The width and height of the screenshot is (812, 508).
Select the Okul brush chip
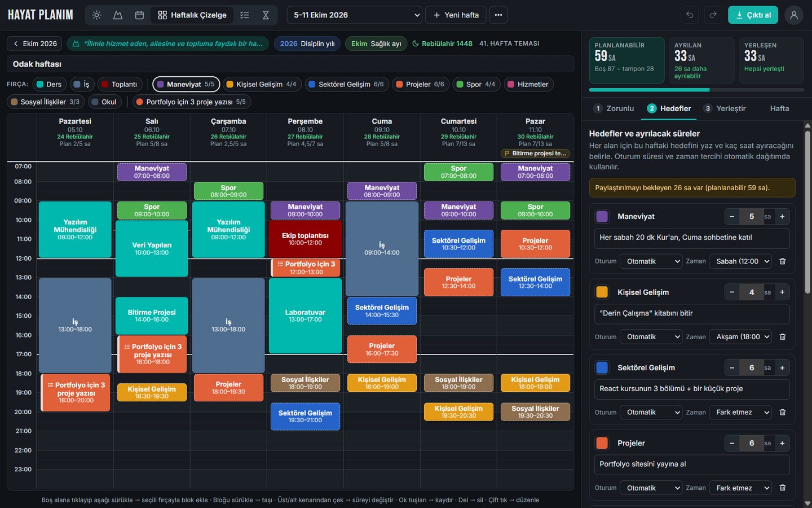click(104, 102)
